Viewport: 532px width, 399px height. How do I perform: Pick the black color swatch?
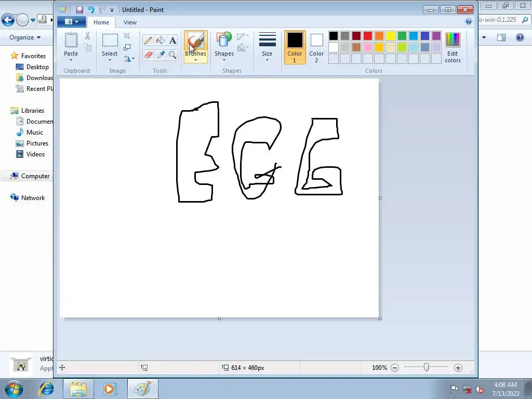334,36
